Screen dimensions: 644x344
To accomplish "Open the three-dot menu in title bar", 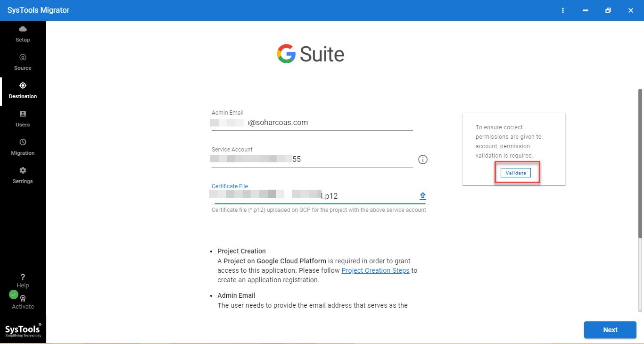I will (x=563, y=10).
